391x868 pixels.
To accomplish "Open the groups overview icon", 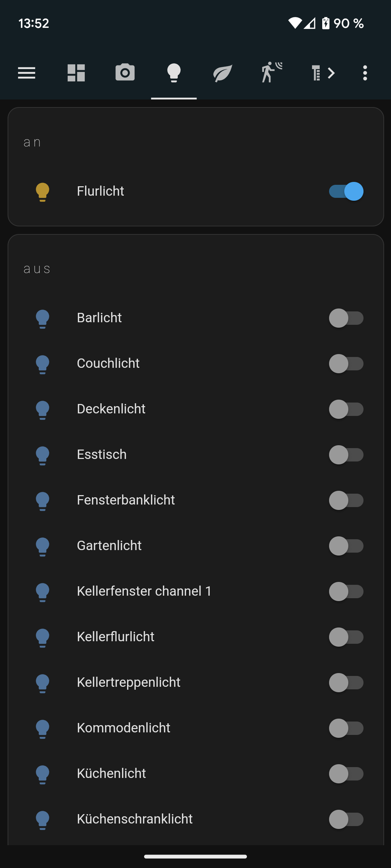I will pos(76,73).
